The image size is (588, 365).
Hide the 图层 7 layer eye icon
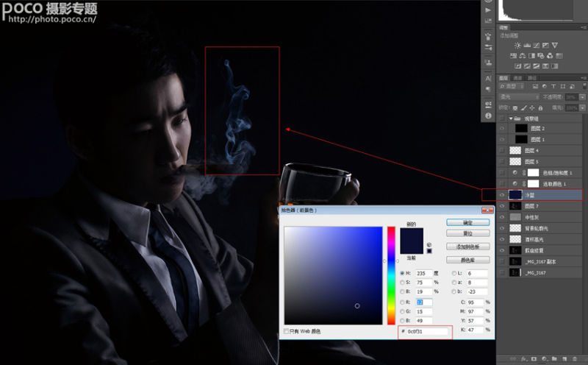(503, 206)
